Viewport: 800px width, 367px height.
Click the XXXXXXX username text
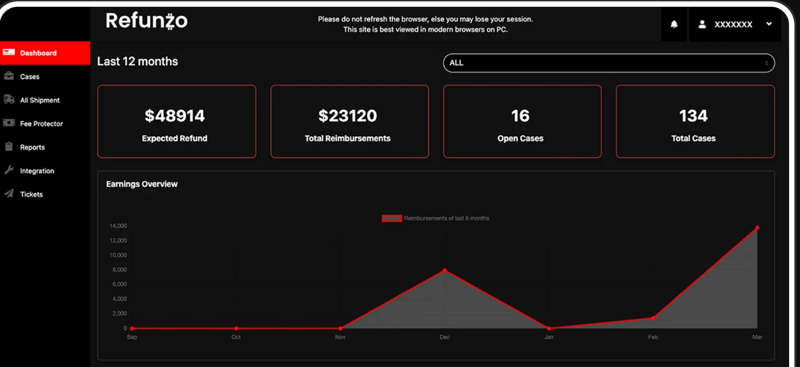tap(733, 25)
